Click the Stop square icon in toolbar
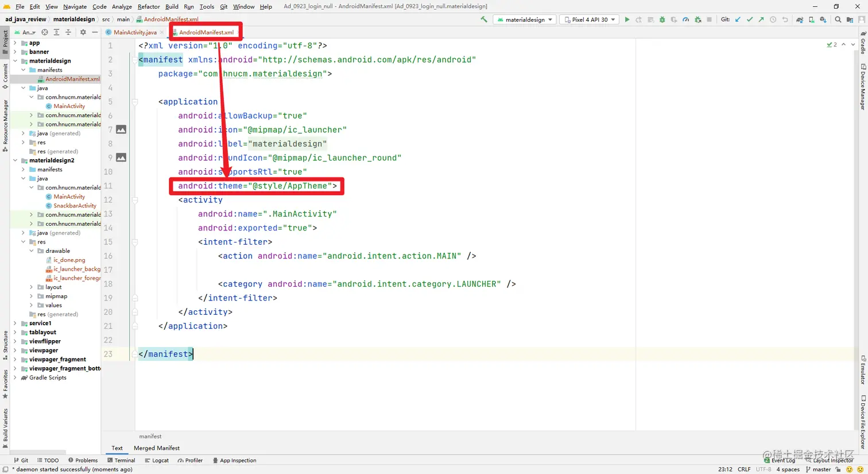 (x=709, y=20)
